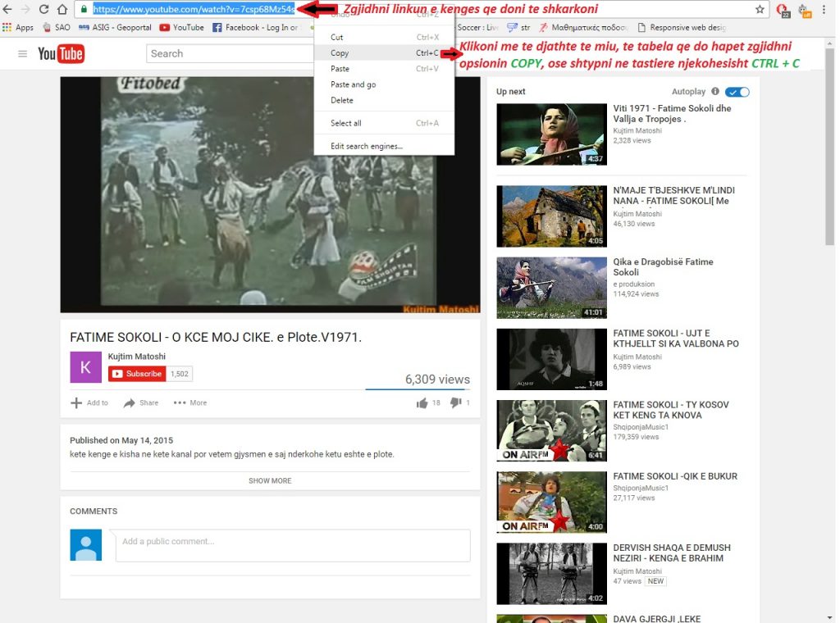This screenshot has width=840, height=623.
Task: Bookmark this page with the star icon
Action: [760, 9]
